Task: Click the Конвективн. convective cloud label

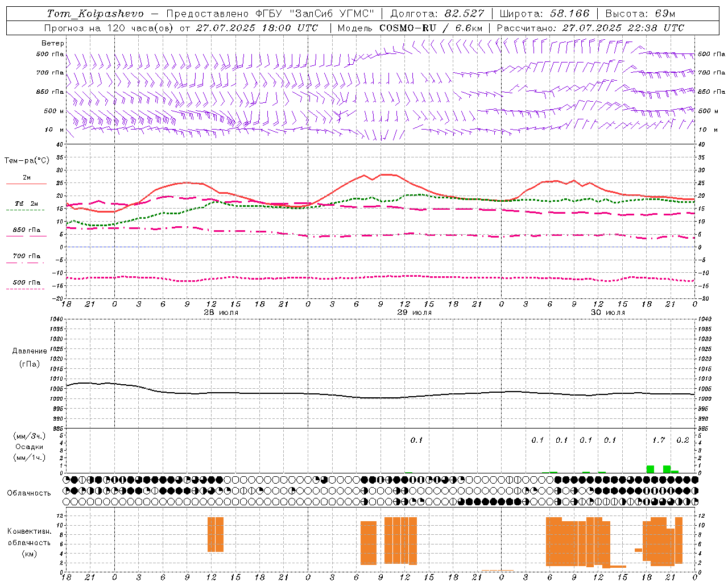Action: click(x=29, y=531)
